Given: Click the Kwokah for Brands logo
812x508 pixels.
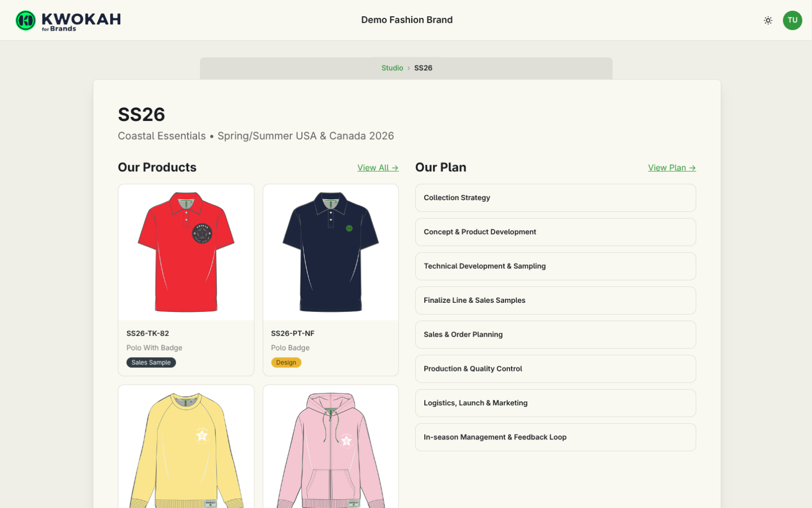Looking at the screenshot, I should 67,20.
